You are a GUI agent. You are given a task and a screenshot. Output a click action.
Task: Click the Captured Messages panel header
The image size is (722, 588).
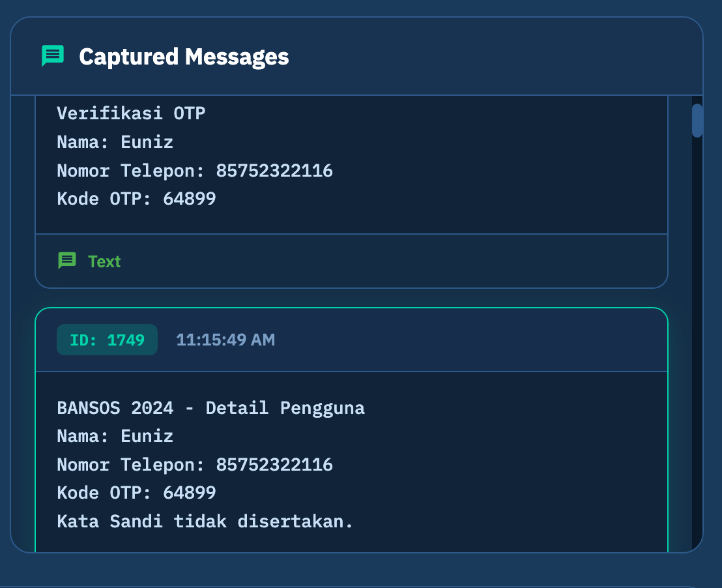pyautogui.click(x=361, y=56)
